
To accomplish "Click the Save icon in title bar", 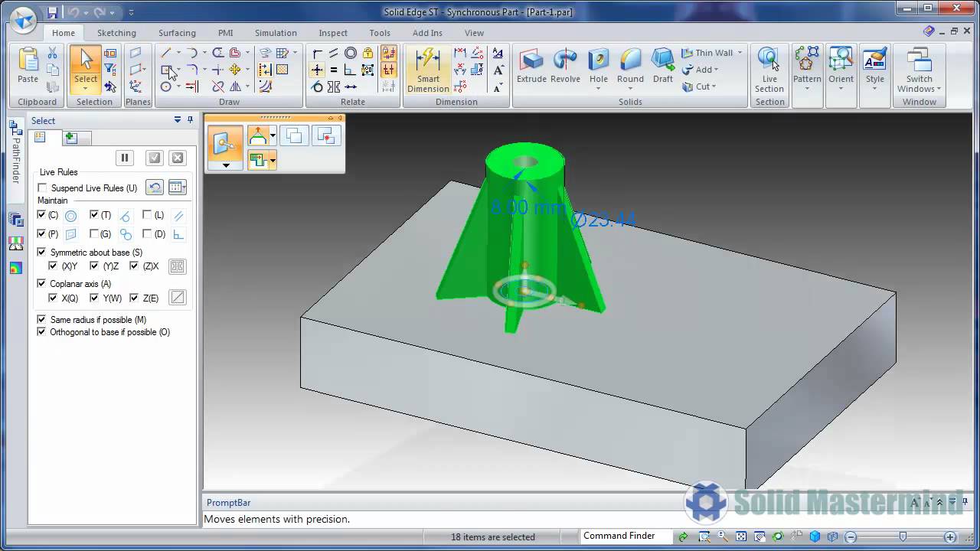I will [52, 12].
